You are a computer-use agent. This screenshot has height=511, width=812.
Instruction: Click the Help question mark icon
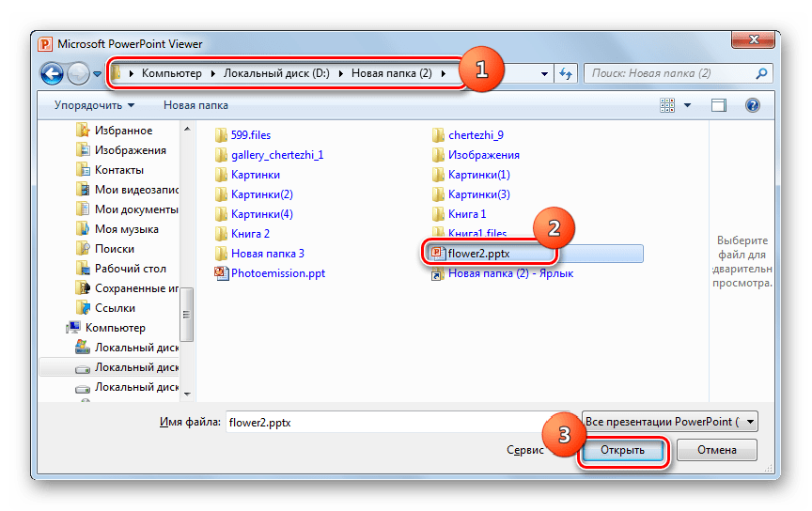coord(753,105)
